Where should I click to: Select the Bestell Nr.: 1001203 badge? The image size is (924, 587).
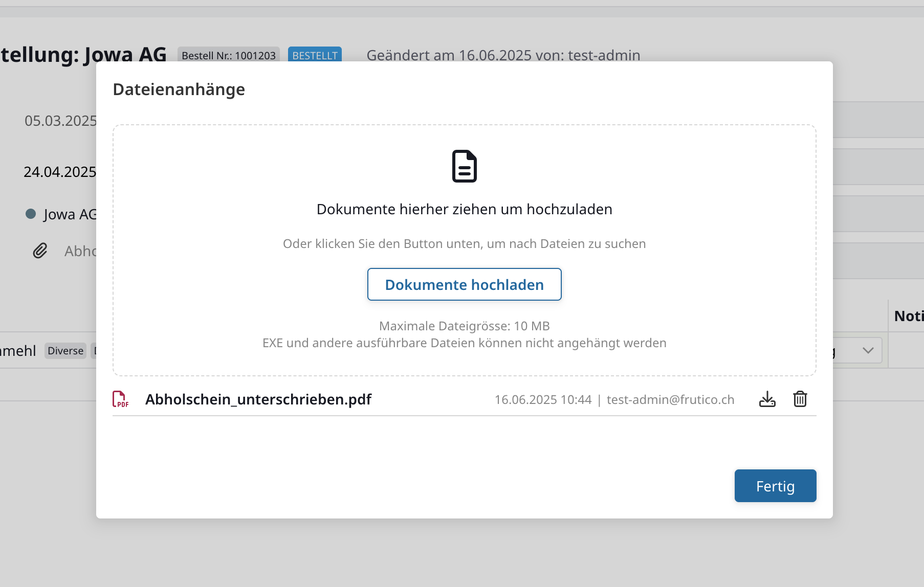[x=228, y=55]
